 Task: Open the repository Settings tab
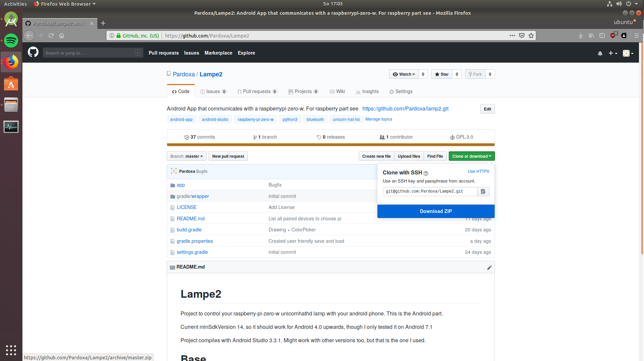[x=401, y=91]
